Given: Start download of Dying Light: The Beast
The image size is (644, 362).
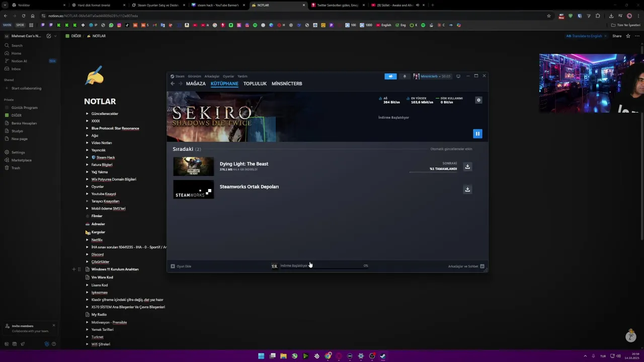Looking at the screenshot, I should tap(467, 166).
